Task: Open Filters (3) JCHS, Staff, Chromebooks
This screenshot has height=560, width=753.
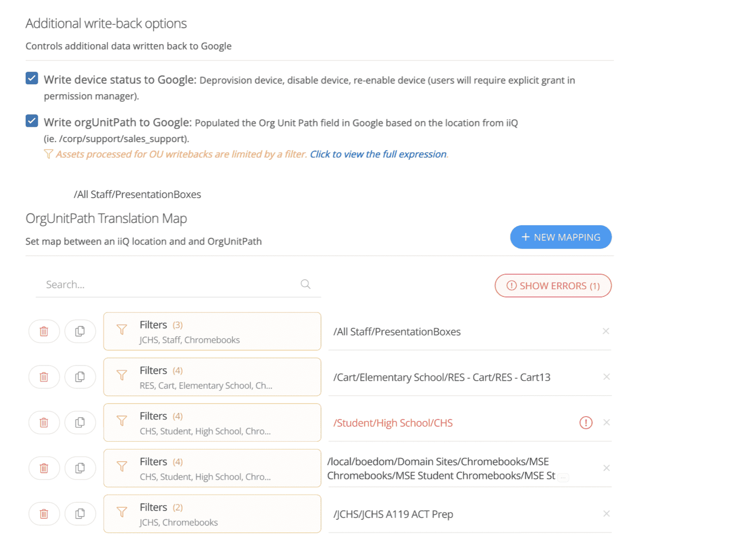Action: pyautogui.click(x=212, y=331)
